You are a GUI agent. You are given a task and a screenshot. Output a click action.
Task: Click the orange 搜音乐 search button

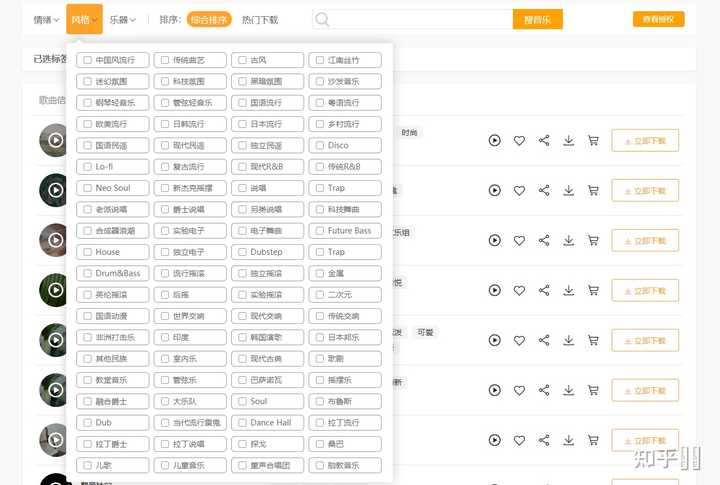click(x=537, y=19)
